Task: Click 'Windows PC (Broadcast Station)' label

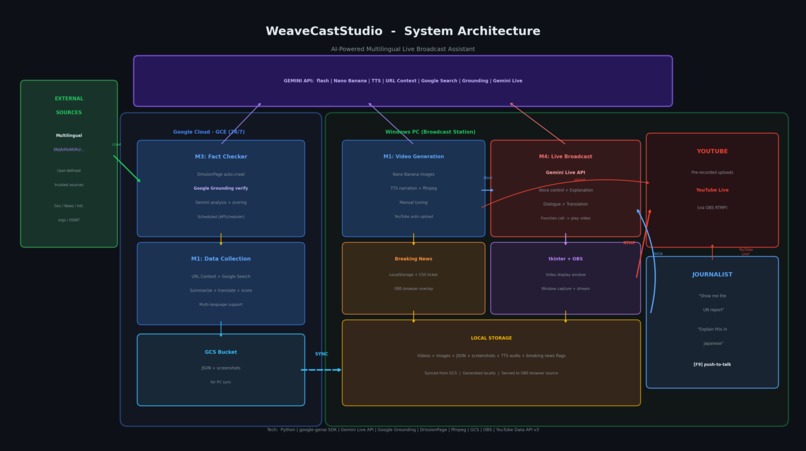Action: pos(430,132)
